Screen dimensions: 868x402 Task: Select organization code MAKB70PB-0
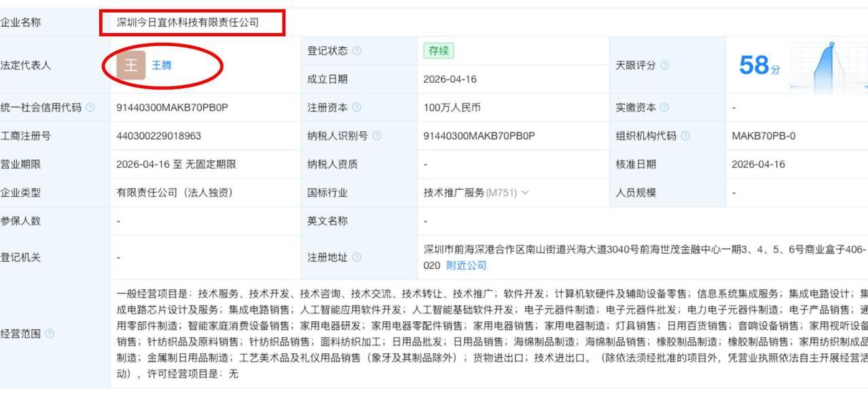[763, 136]
